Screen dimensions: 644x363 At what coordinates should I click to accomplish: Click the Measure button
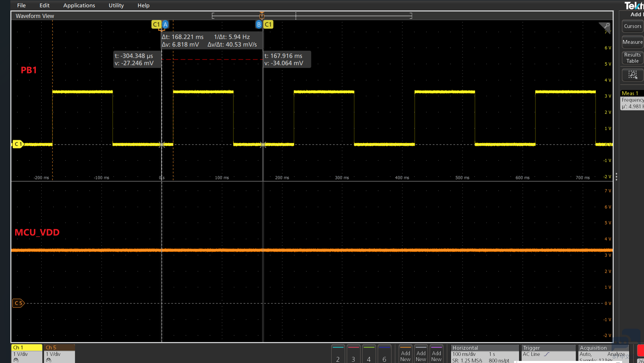coord(632,42)
